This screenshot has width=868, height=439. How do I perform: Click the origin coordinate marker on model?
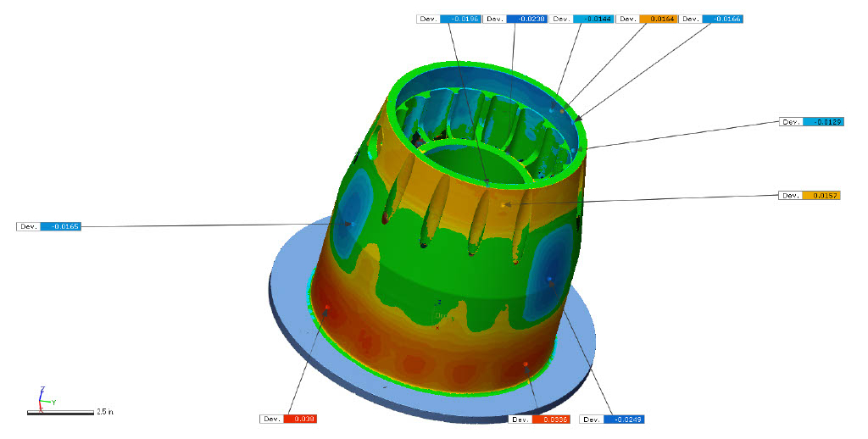pyautogui.click(x=438, y=315)
